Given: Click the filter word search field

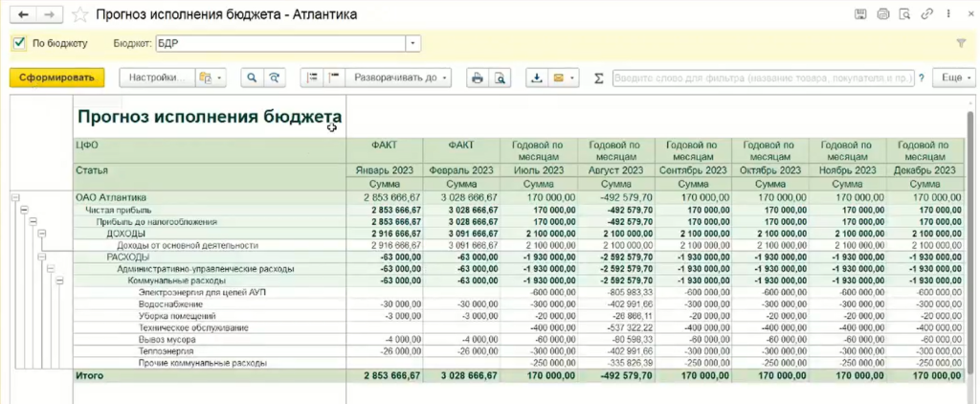Looking at the screenshot, I should click(x=762, y=78).
